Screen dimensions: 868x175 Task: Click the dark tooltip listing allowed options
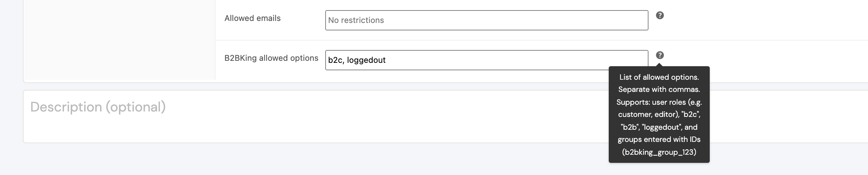[x=659, y=115]
